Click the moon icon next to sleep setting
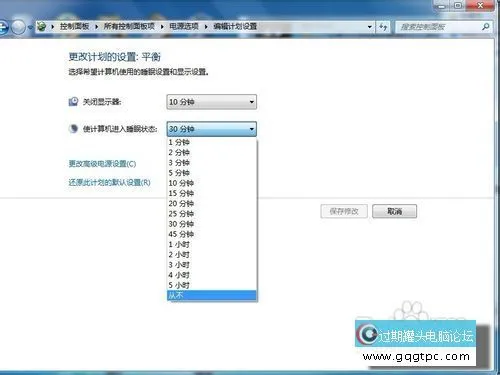 73,129
